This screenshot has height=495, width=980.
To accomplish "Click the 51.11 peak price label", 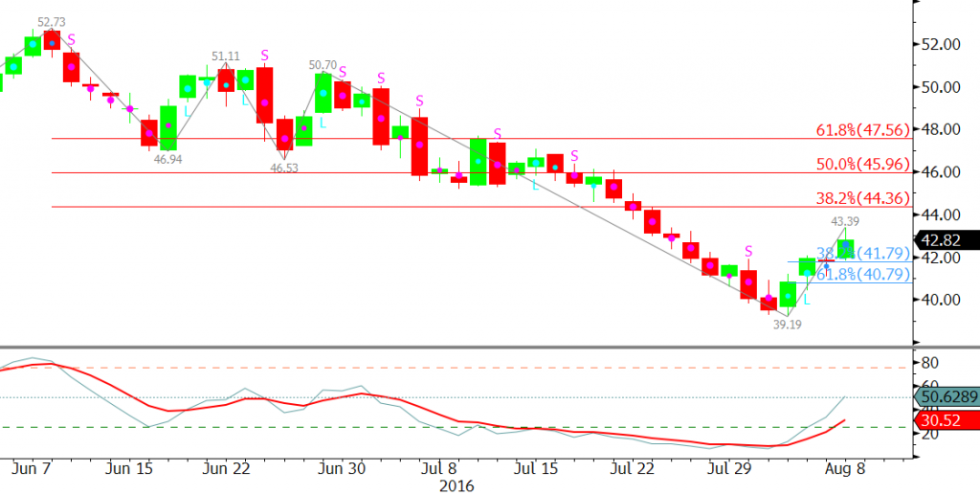I will 226,56.
